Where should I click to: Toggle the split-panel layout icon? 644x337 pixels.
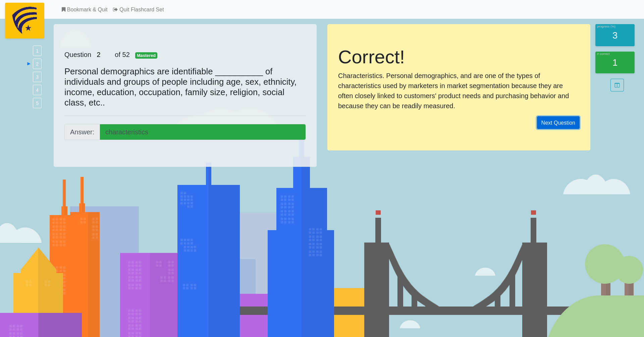click(x=617, y=85)
